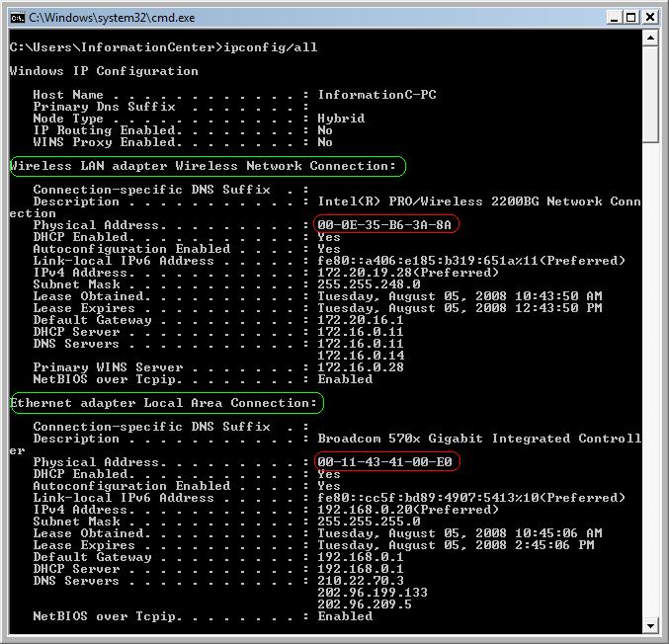Screen dimensions: 669x644
Task: Click Primary WINS Server value 172.16.0.28
Action: (x=361, y=367)
